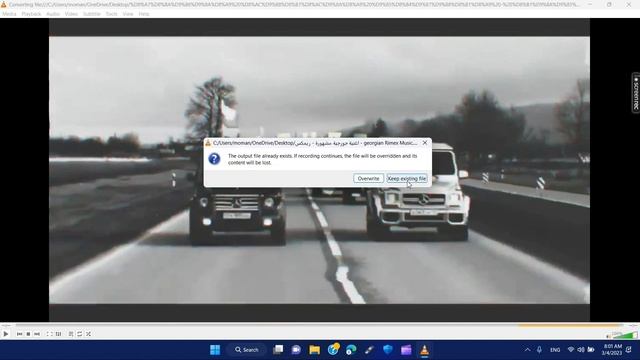The height and width of the screenshot is (360, 640).
Task: Open the purple clapperboard app on taskbar
Action: 406,350
